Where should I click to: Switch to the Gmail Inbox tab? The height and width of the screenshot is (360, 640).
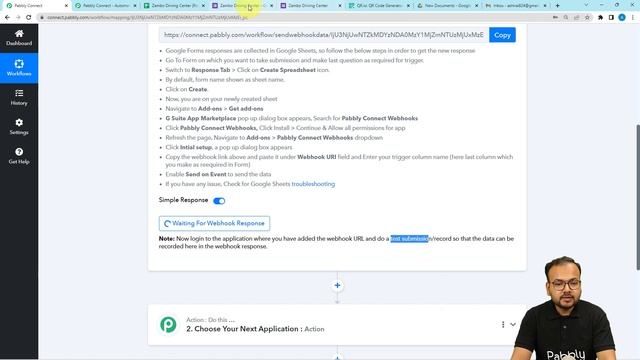516,6
